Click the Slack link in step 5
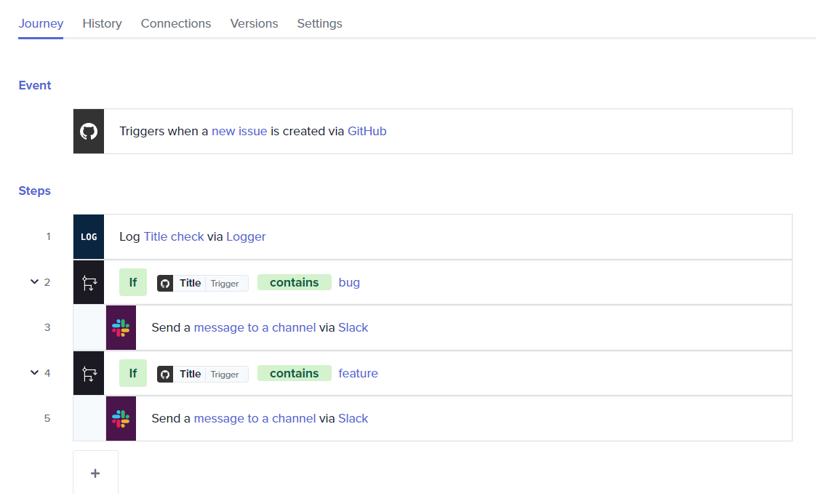Screen dimensions: 816x504 (x=353, y=419)
